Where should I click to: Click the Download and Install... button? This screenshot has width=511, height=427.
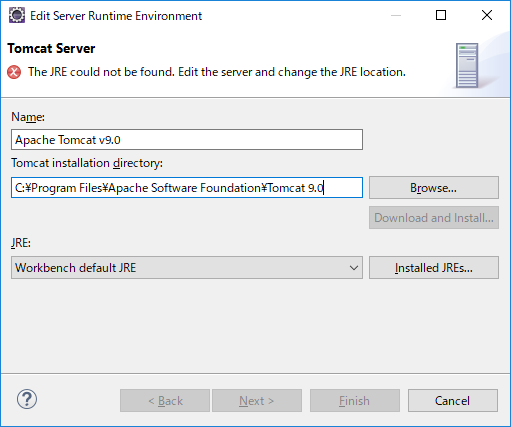coord(434,218)
